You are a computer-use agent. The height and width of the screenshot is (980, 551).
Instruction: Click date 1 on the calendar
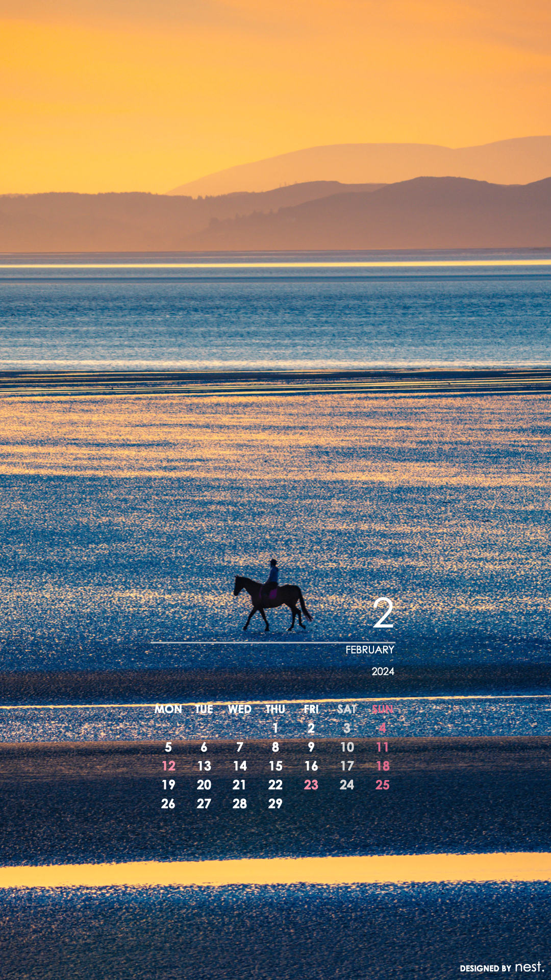click(275, 728)
